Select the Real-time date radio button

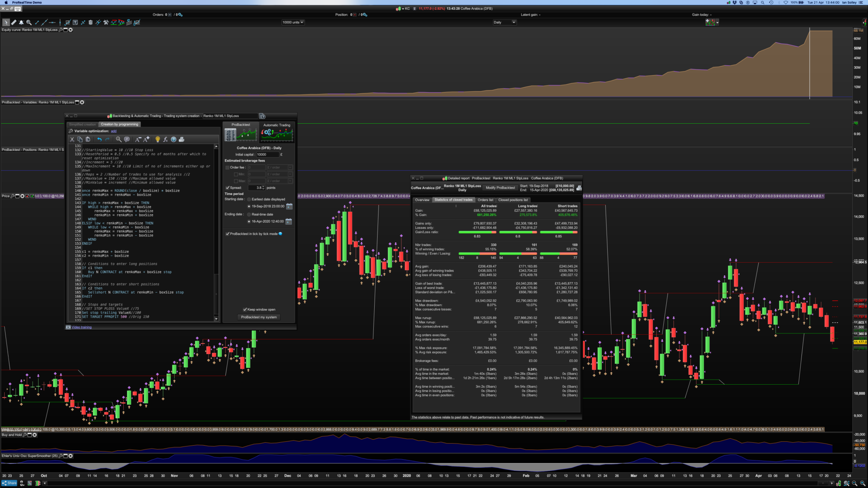pyautogui.click(x=249, y=214)
